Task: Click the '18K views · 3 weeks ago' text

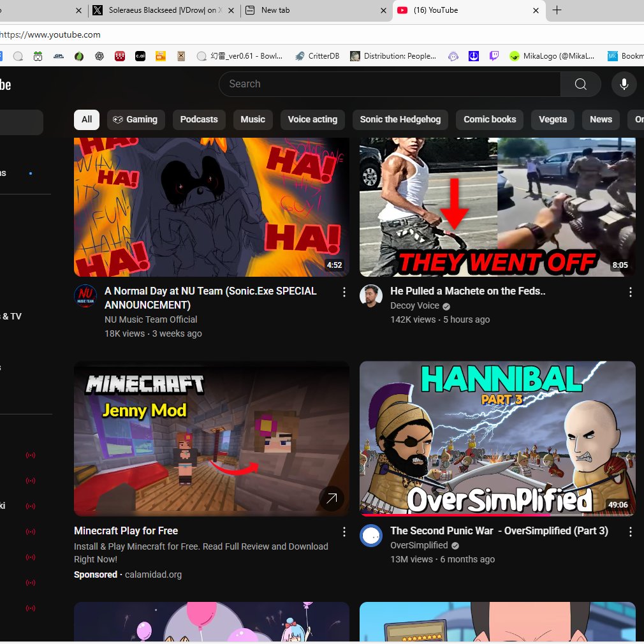Action: coord(153,334)
